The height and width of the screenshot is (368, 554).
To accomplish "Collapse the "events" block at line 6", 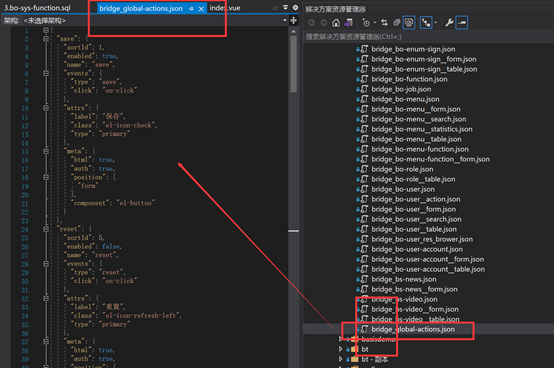I will 46,73.
